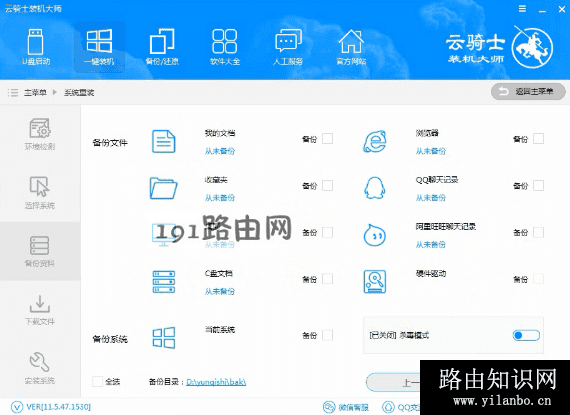Click version text VER[11.5.47.1530]
Viewport: 570px width, 415px height.
point(58,407)
